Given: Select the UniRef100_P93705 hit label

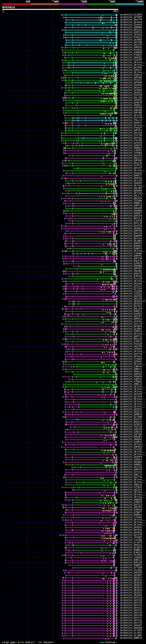Looking at the screenshot, I should tap(131, 95).
